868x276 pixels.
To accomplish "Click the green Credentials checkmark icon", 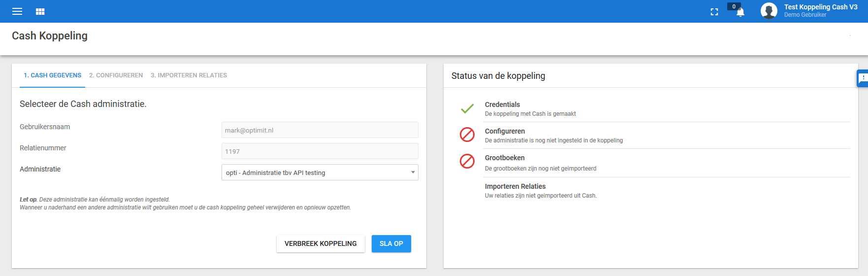I will coord(467,108).
